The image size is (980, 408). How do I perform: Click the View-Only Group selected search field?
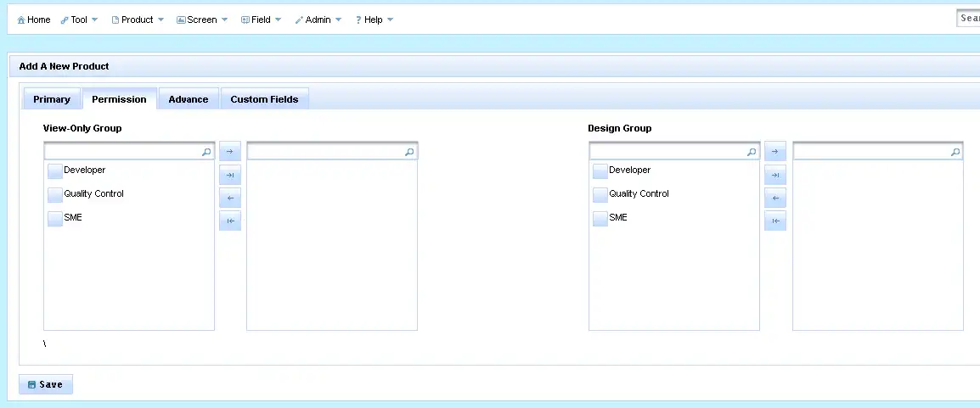click(x=332, y=152)
